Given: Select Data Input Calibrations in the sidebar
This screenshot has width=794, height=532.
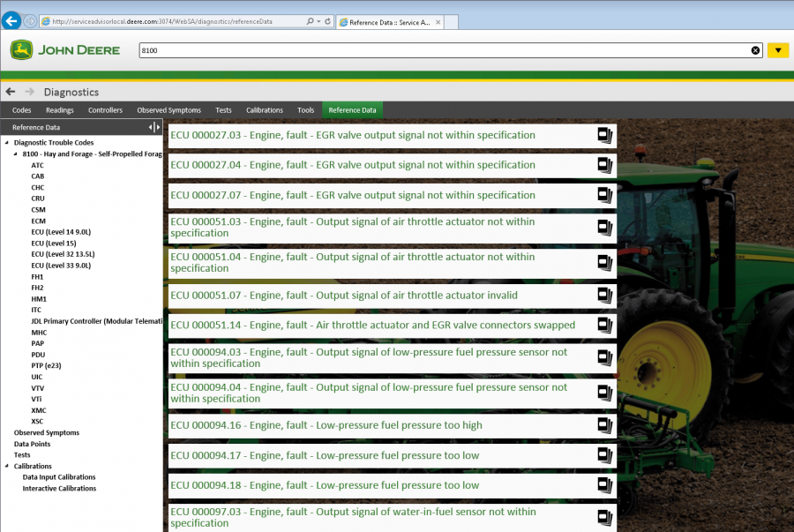Looking at the screenshot, I should pos(59,476).
